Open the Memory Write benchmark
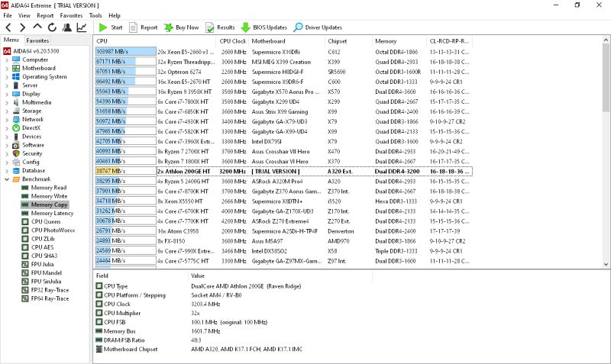The image size is (611, 364). [49, 196]
